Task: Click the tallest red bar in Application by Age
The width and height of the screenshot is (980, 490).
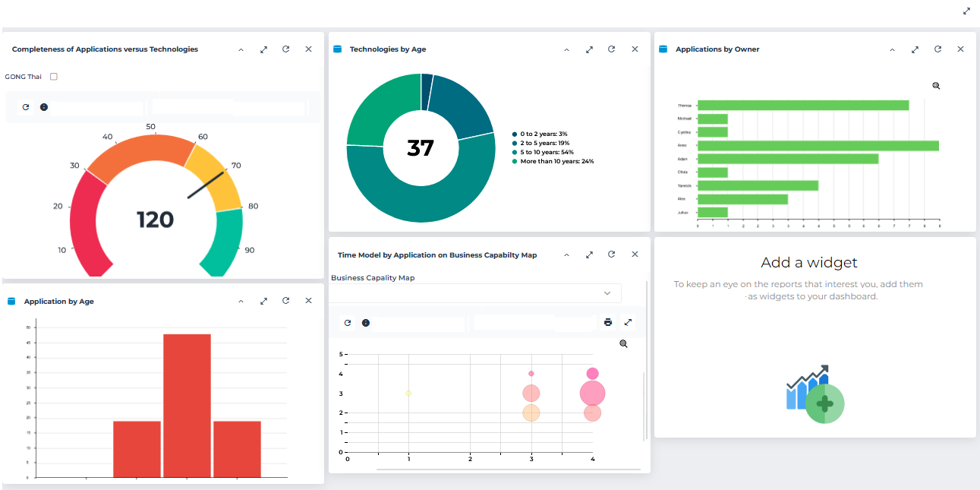Action: coord(187,405)
